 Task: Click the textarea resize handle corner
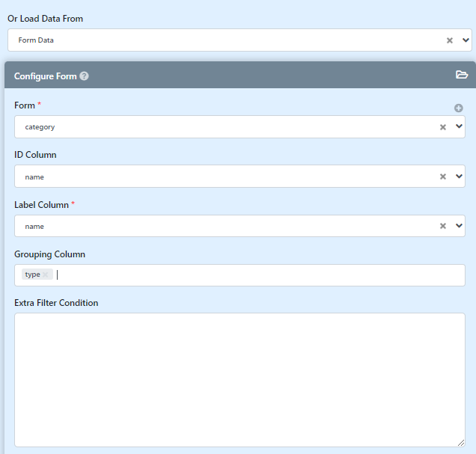click(461, 443)
